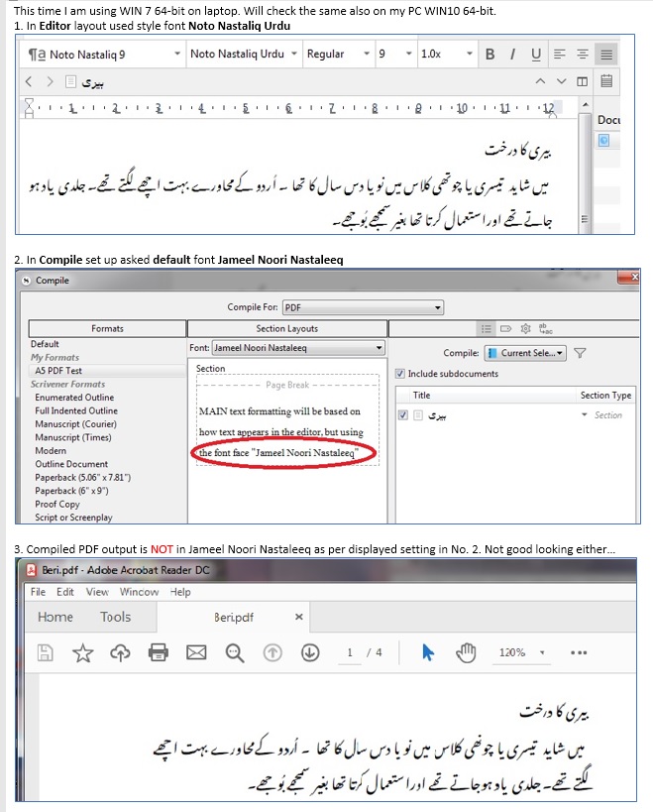Close the Beri.pdf tab
The height and width of the screenshot is (812, 653).
click(298, 617)
